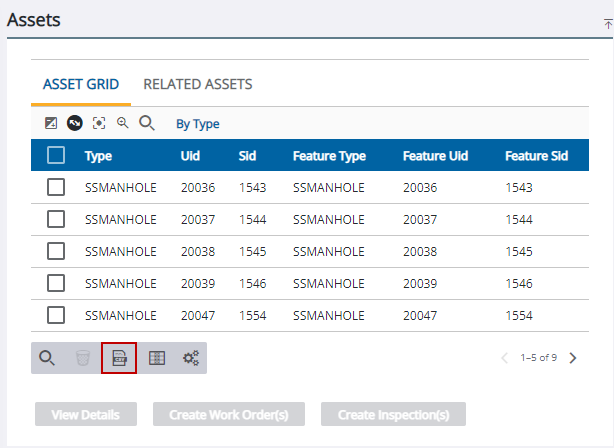Open grid settings gears icon
This screenshot has width=614, height=448.
190,357
